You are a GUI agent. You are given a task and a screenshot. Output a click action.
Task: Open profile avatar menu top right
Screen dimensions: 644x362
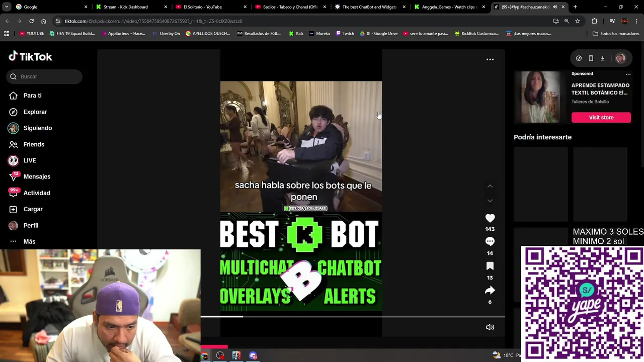620,58
